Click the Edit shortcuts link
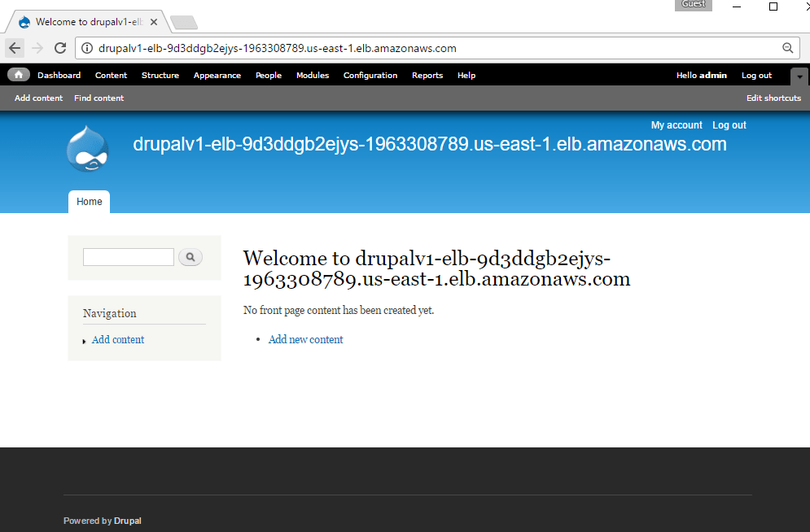 773,98
